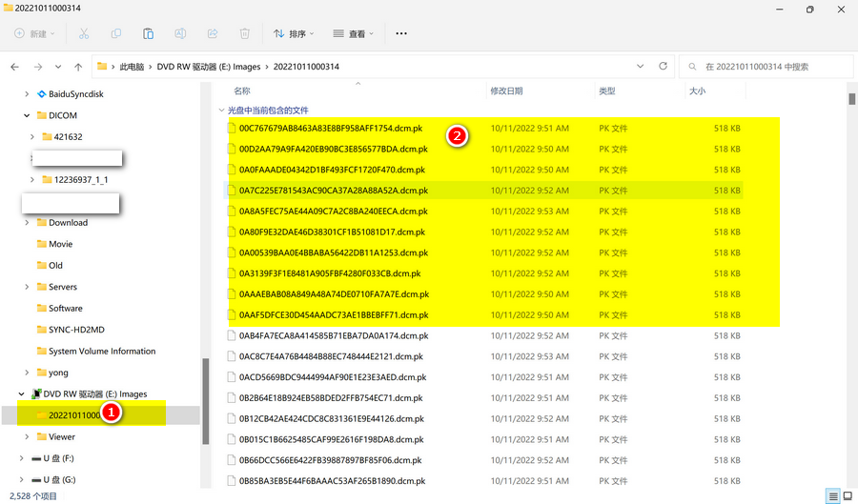858x504 pixels.
Task: Expand the Download folder node
Action: 27,223
